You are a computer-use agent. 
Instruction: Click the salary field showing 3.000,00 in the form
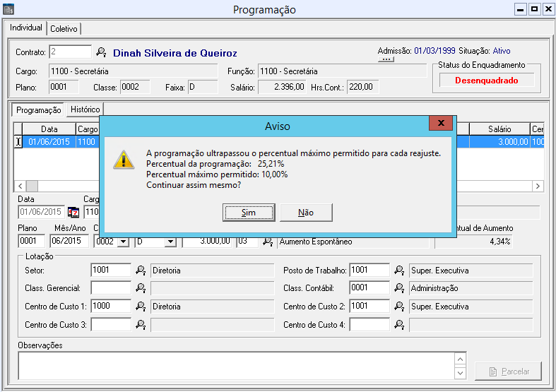(207, 242)
